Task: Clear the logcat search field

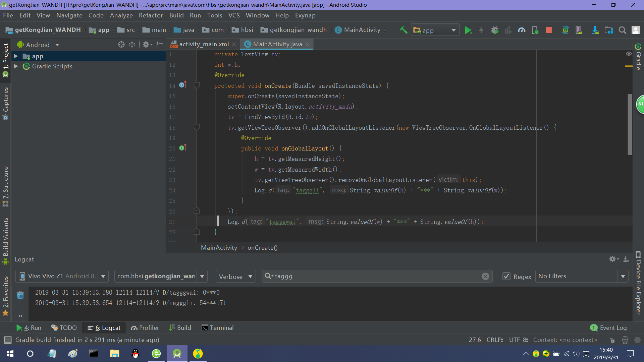Action: [x=485, y=276]
